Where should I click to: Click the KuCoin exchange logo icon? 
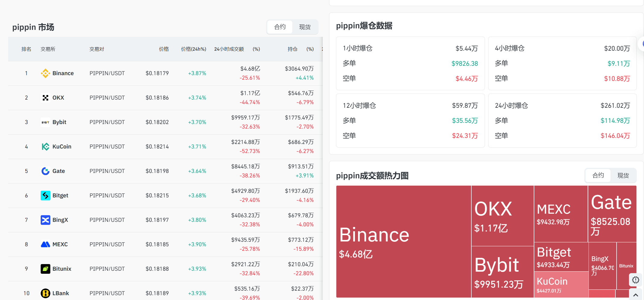(46, 147)
